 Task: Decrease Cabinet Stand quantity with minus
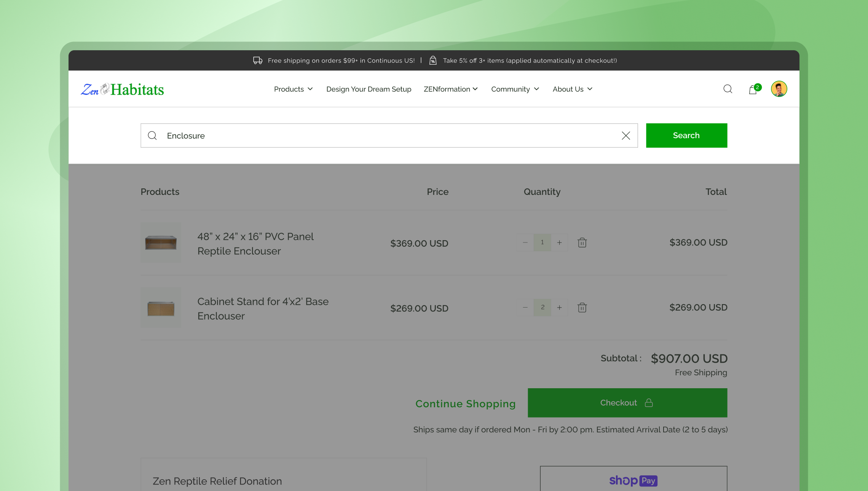(525, 308)
